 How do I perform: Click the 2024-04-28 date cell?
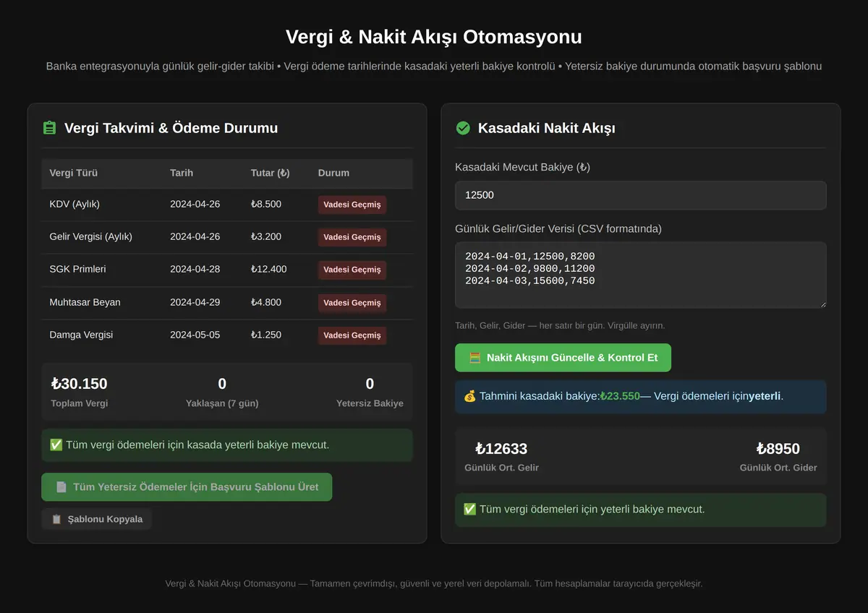(x=195, y=269)
